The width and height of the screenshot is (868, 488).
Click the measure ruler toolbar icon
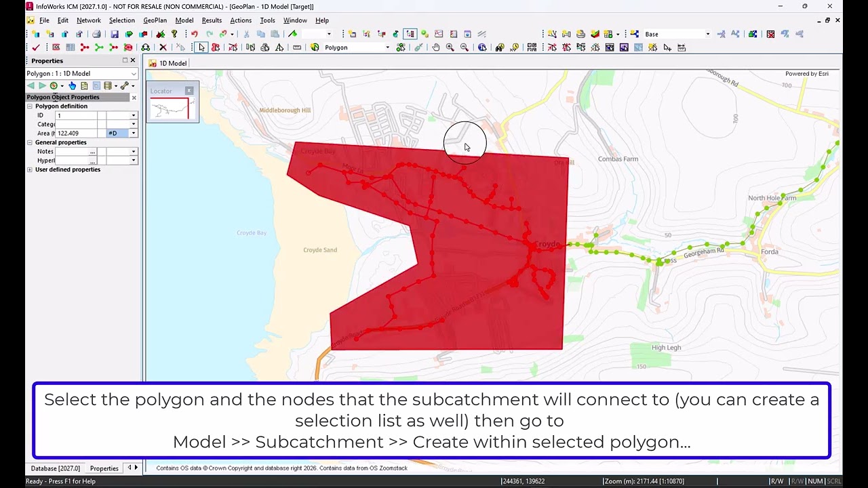tap(297, 47)
